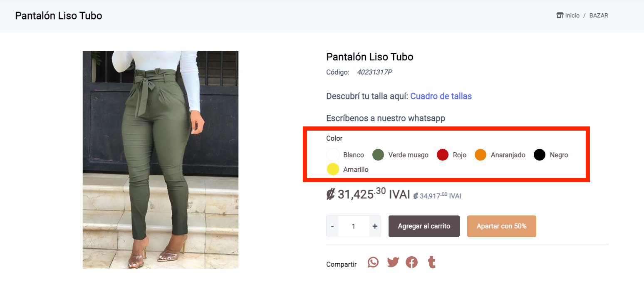Share the product on Tumblr
This screenshot has height=287, width=644.
(x=431, y=262)
